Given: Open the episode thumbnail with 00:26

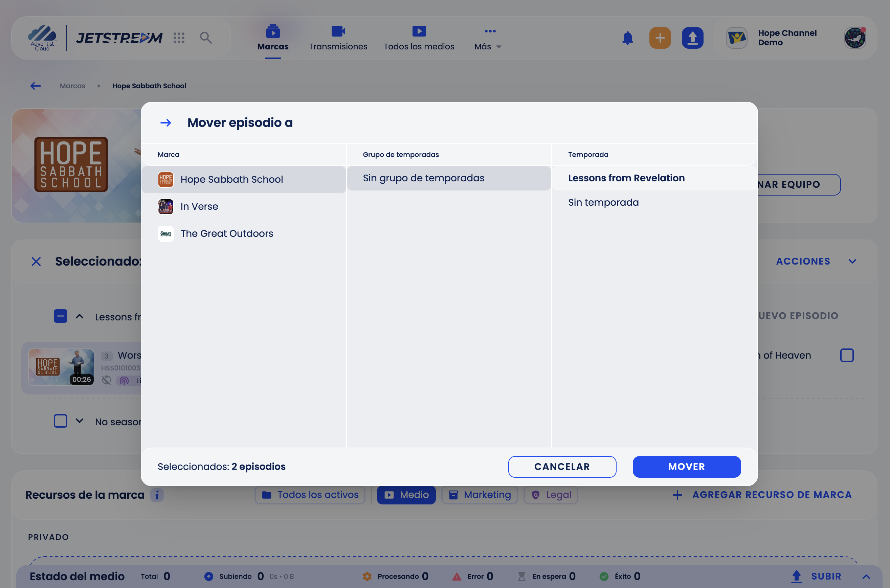Looking at the screenshot, I should point(61,367).
